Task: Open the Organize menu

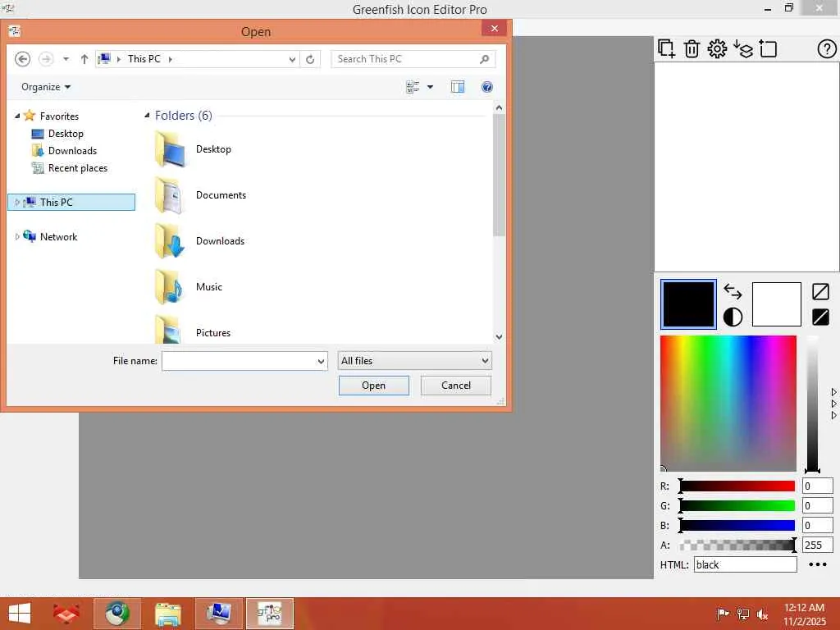Action: click(46, 87)
